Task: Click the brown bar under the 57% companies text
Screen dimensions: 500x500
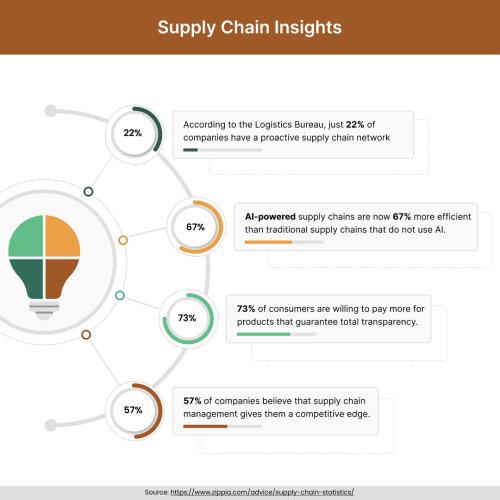Action: [205, 426]
